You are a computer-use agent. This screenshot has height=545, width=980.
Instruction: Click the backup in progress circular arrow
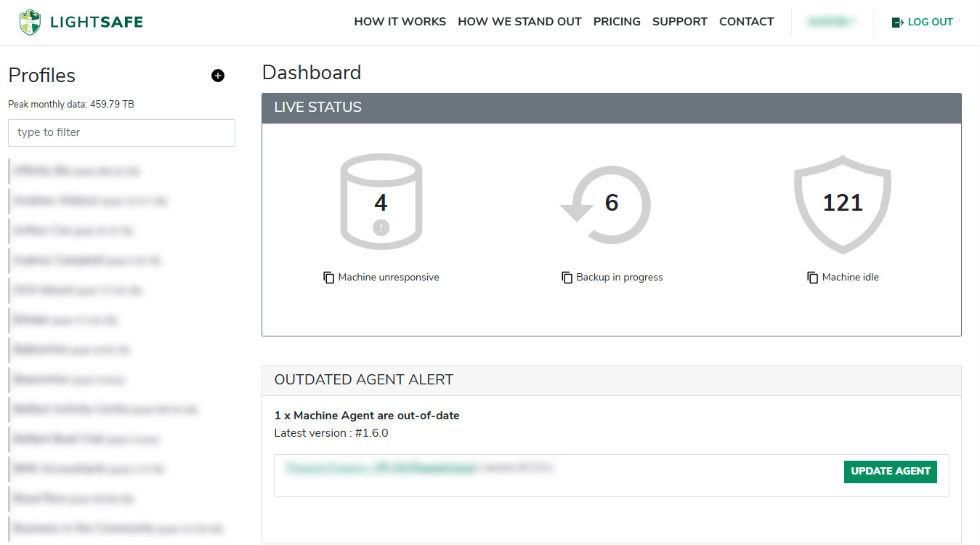(x=606, y=203)
